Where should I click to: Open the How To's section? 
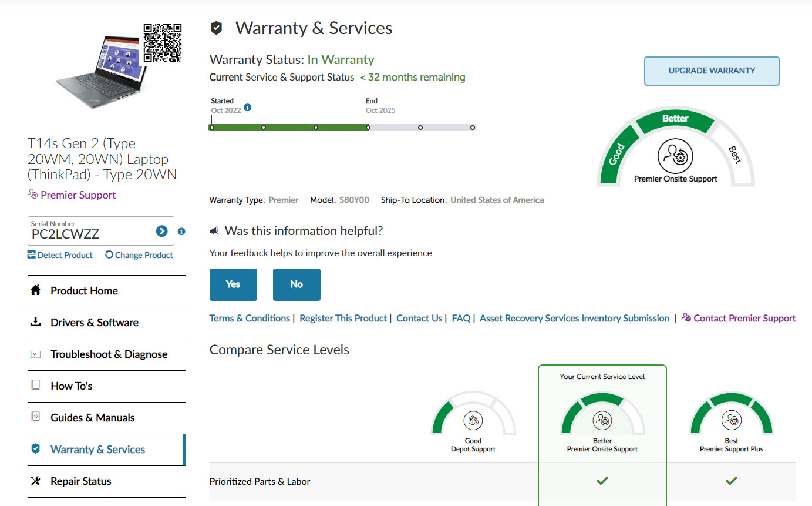point(71,386)
